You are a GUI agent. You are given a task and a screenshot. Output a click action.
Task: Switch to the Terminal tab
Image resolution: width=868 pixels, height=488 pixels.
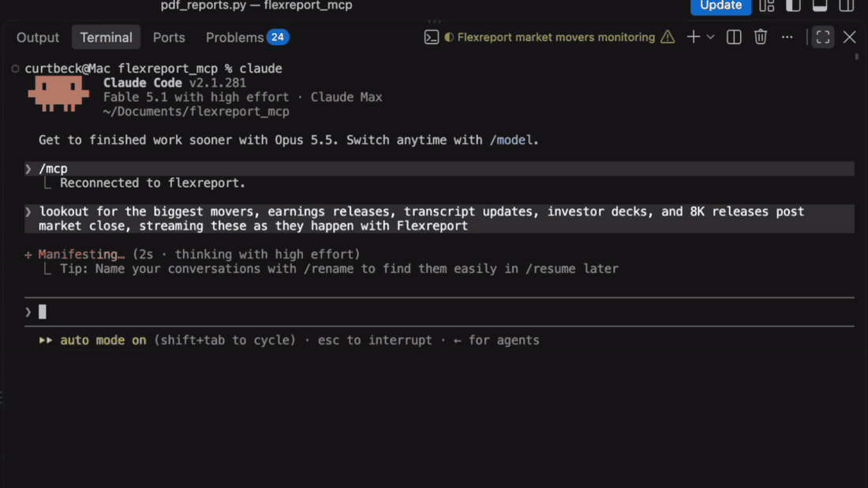(106, 37)
